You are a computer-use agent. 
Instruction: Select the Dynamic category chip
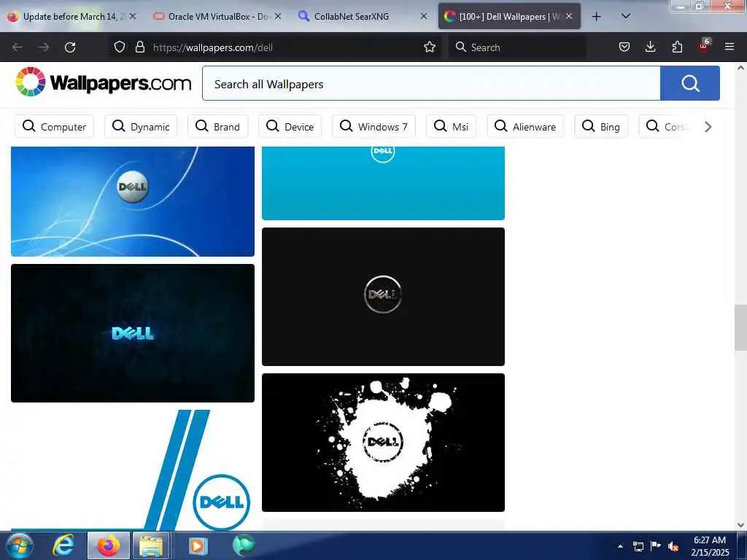pyautogui.click(x=141, y=126)
